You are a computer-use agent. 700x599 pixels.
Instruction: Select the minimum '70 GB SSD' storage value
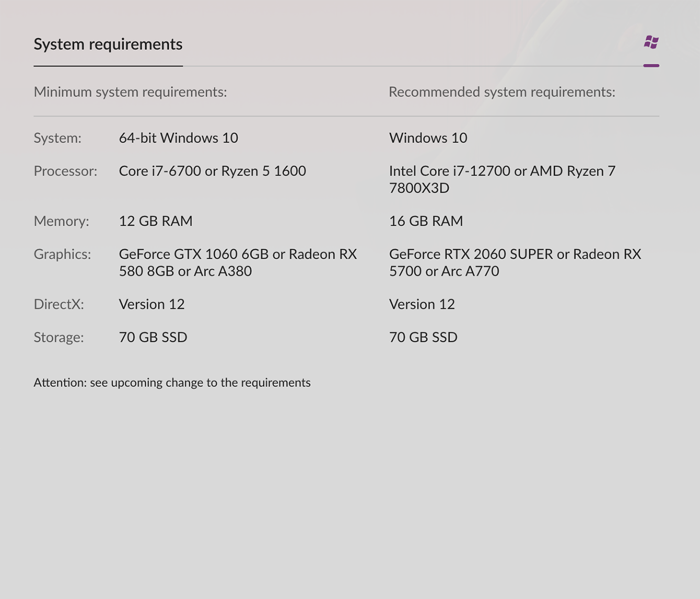coord(153,337)
